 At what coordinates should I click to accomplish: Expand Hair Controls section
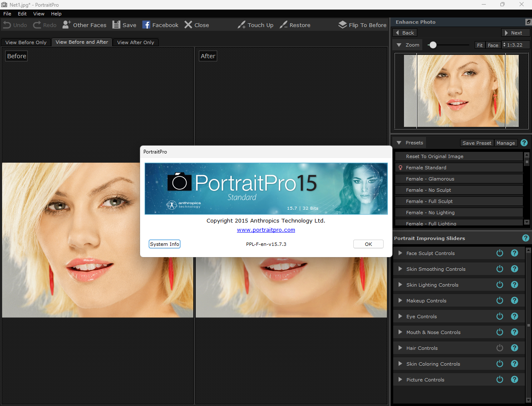pyautogui.click(x=400, y=348)
